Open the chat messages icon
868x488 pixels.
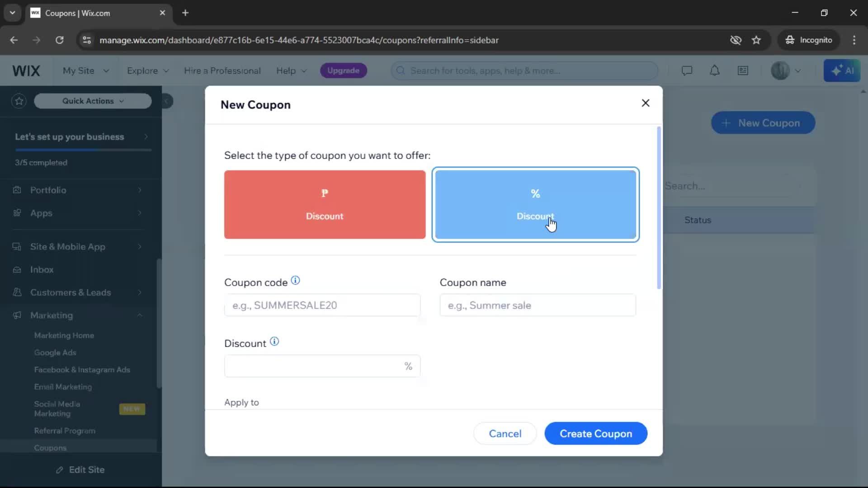point(687,70)
